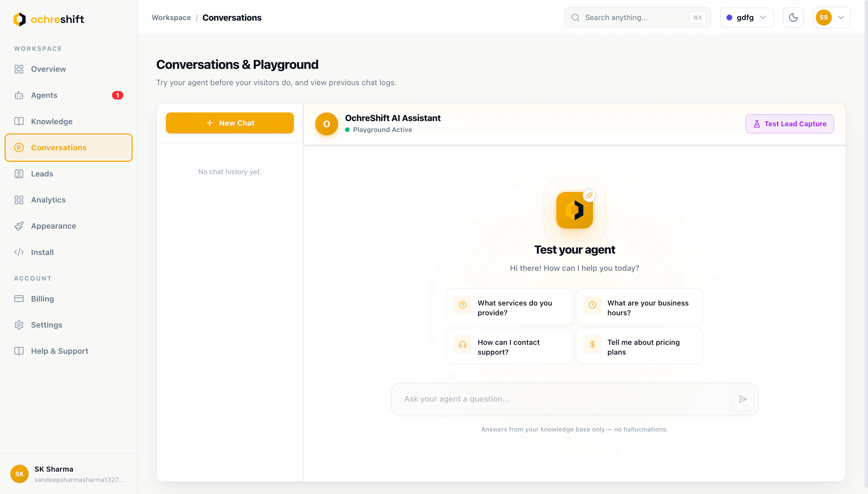Click the Workspace breadcrumb link
The width and height of the screenshot is (868, 494).
pos(171,18)
